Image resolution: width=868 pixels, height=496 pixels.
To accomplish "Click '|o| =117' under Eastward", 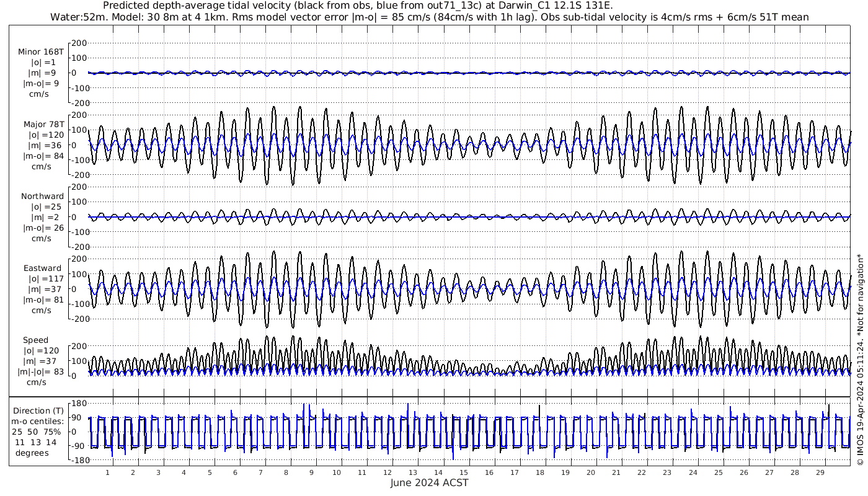I will pyautogui.click(x=45, y=279).
